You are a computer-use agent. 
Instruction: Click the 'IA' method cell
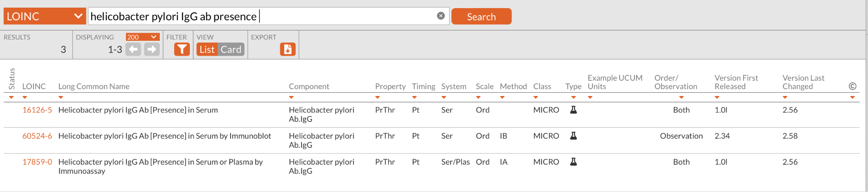504,161
